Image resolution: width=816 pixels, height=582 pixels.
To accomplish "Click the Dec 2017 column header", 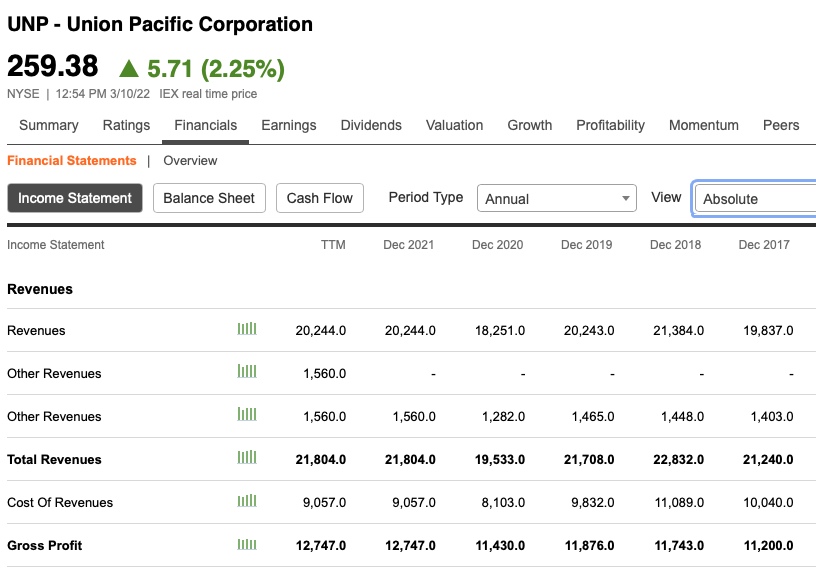I will [x=764, y=245].
